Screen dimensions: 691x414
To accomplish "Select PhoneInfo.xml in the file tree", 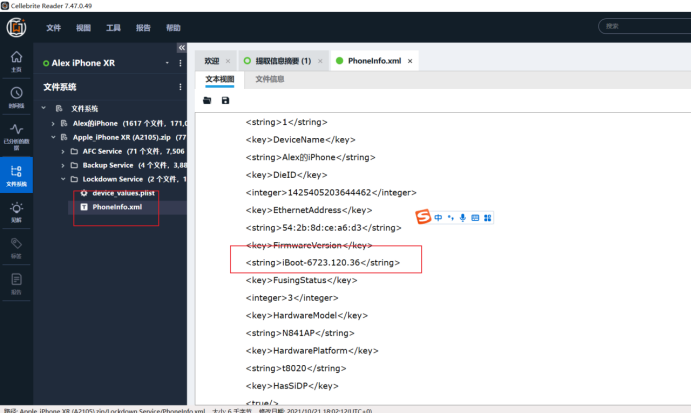I will coord(117,207).
